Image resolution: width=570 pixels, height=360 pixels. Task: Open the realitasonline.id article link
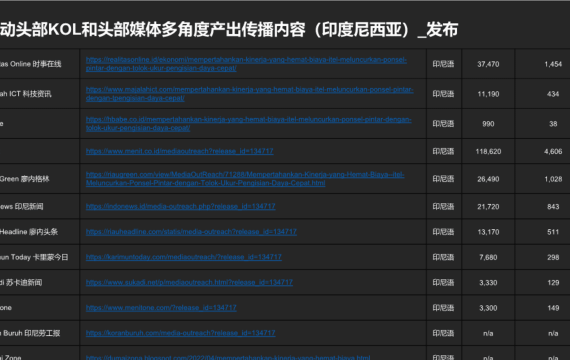click(x=246, y=64)
